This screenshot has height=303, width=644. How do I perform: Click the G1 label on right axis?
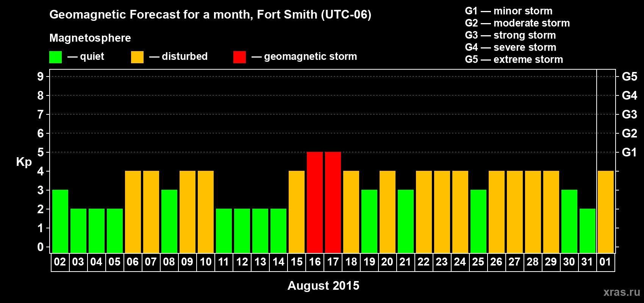tap(630, 152)
